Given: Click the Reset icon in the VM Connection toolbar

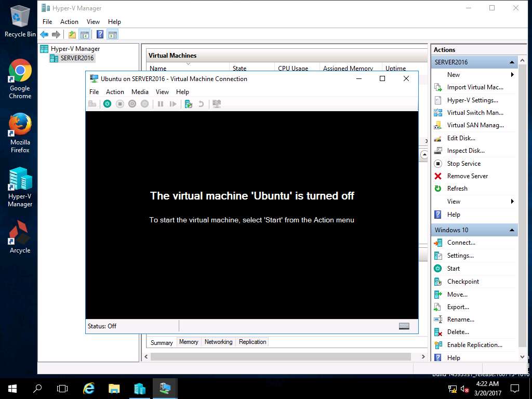Looking at the screenshot, I should 173,104.
